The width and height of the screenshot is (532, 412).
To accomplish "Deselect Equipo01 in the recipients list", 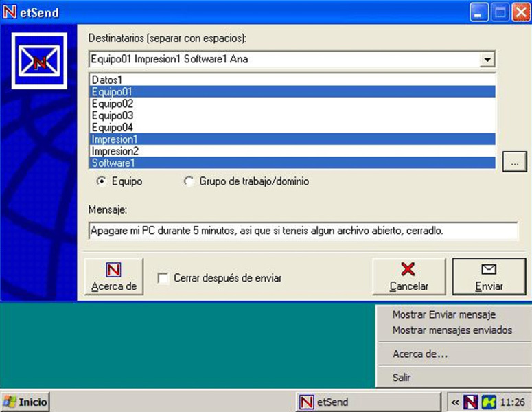I will click(292, 91).
